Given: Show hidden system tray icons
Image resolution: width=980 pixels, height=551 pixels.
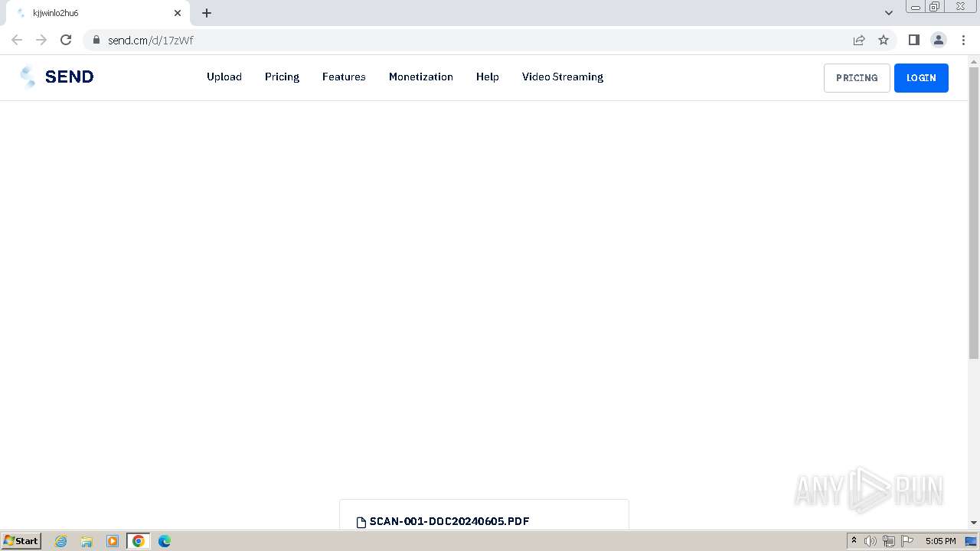Looking at the screenshot, I should click(854, 541).
